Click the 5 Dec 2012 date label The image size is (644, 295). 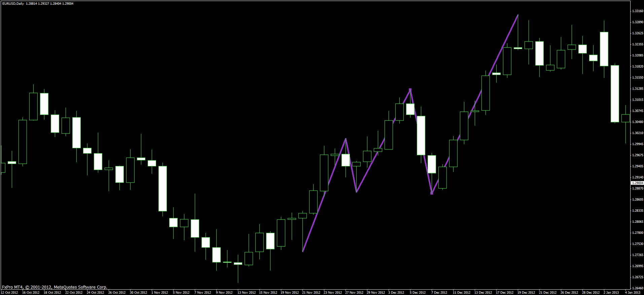(418, 293)
